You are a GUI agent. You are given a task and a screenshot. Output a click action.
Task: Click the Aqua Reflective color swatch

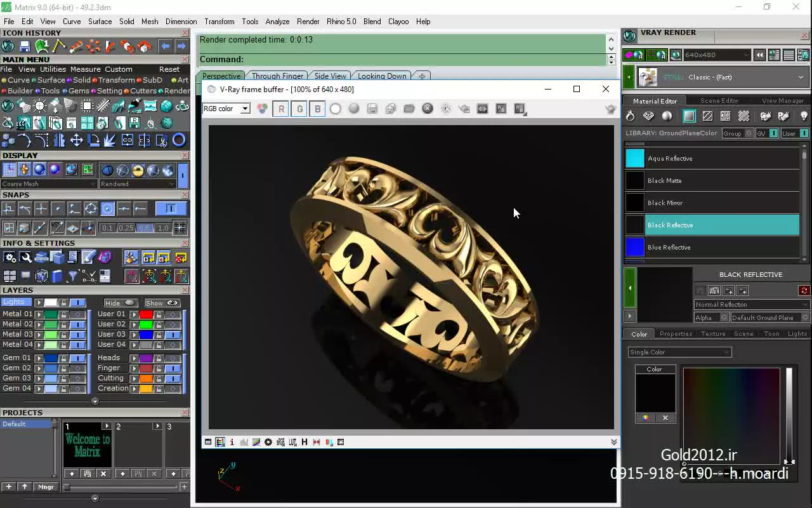635,158
